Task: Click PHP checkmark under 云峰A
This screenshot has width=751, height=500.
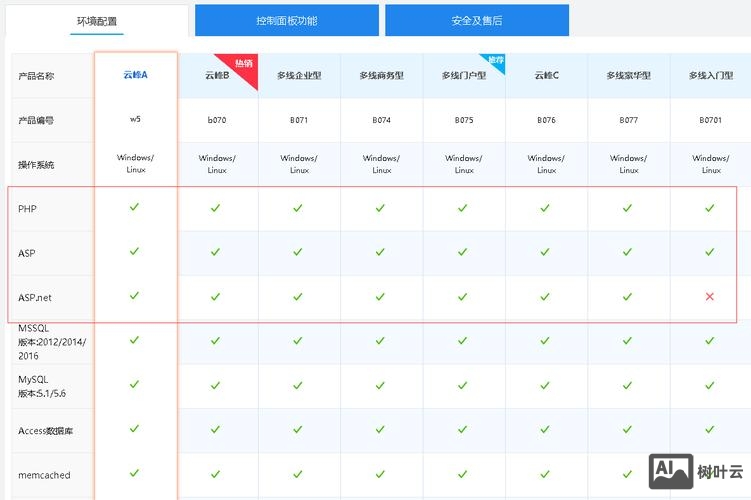Action: 134,207
